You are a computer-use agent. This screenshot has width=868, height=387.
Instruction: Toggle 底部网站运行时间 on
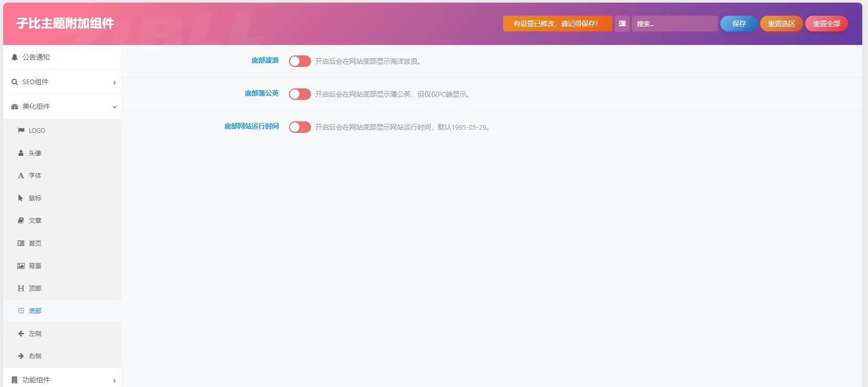tap(300, 127)
